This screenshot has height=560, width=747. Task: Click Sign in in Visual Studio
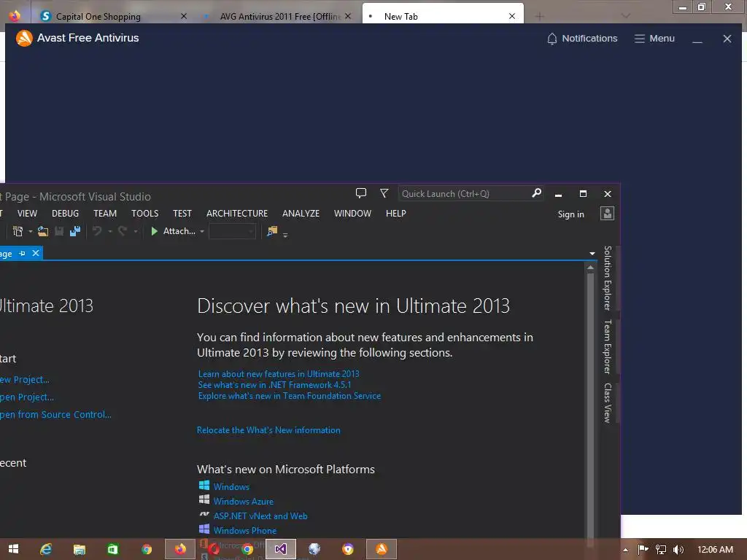tap(570, 214)
